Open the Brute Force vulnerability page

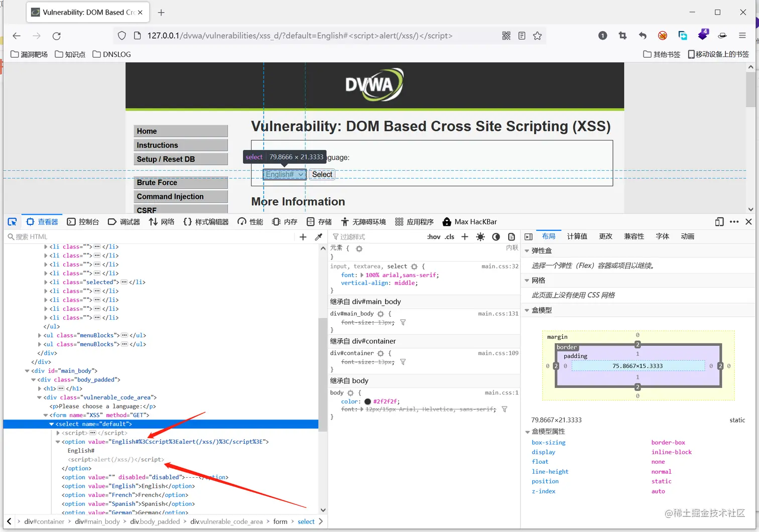[181, 183]
